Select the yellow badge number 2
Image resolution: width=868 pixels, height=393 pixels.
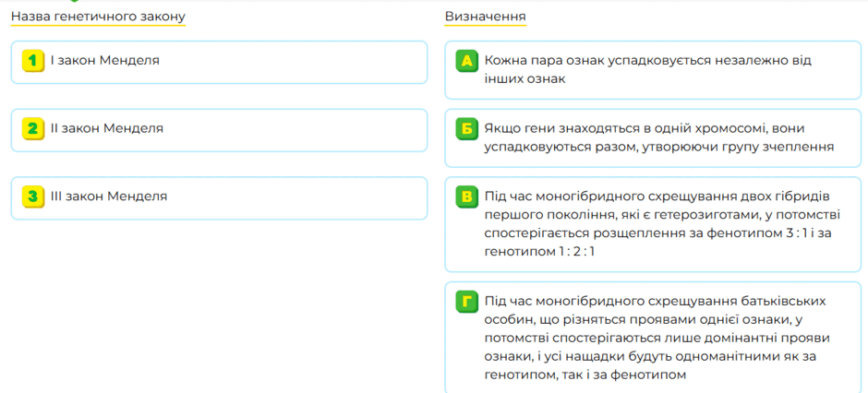coord(32,129)
